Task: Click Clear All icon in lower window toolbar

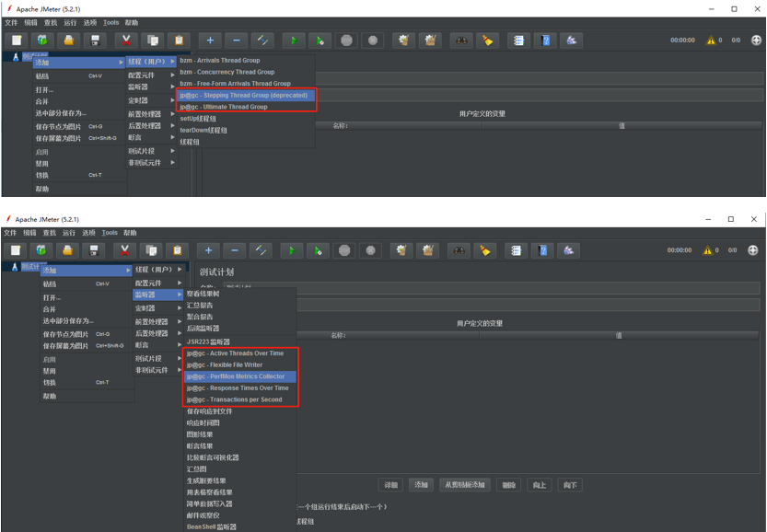Action: click(x=428, y=251)
